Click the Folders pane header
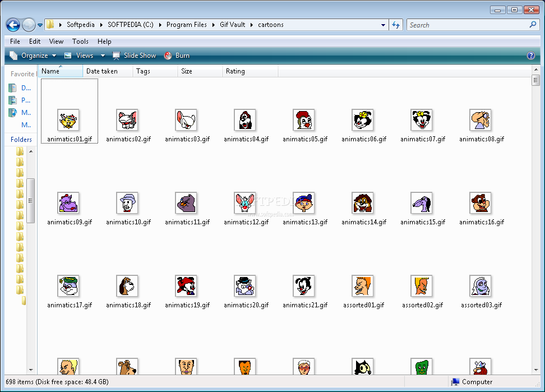This screenshot has height=392, width=545. 21,139
